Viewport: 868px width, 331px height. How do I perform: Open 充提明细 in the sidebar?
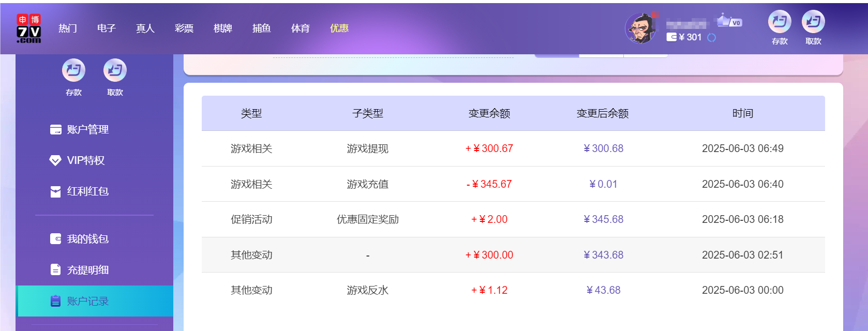pos(87,270)
